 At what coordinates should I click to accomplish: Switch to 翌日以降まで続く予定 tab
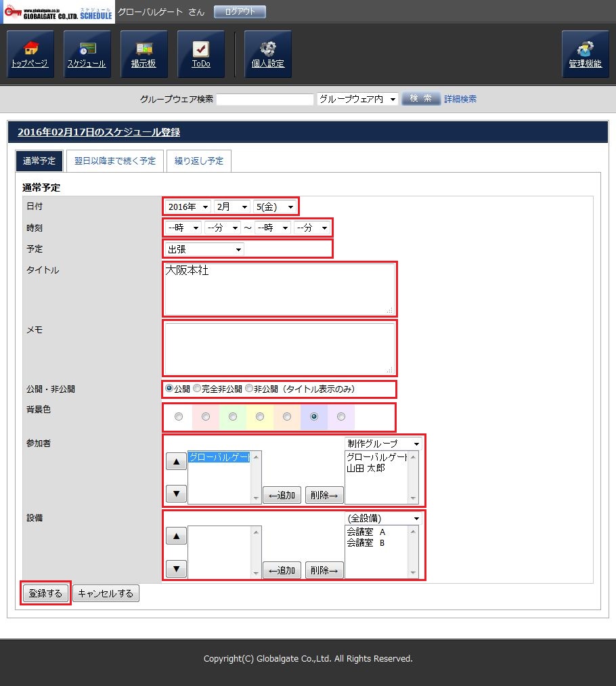(115, 161)
